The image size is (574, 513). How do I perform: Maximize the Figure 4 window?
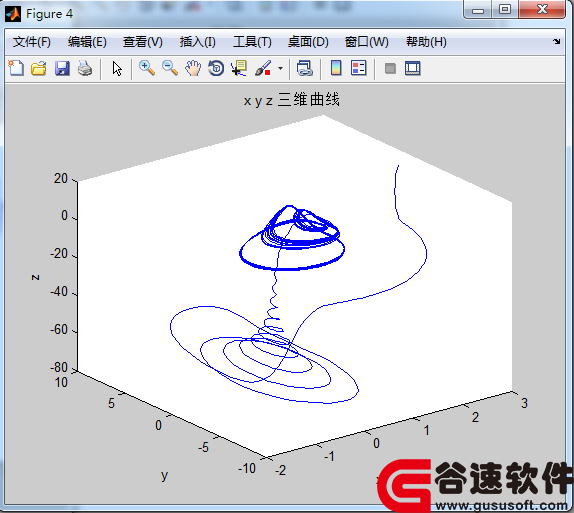click(x=505, y=10)
